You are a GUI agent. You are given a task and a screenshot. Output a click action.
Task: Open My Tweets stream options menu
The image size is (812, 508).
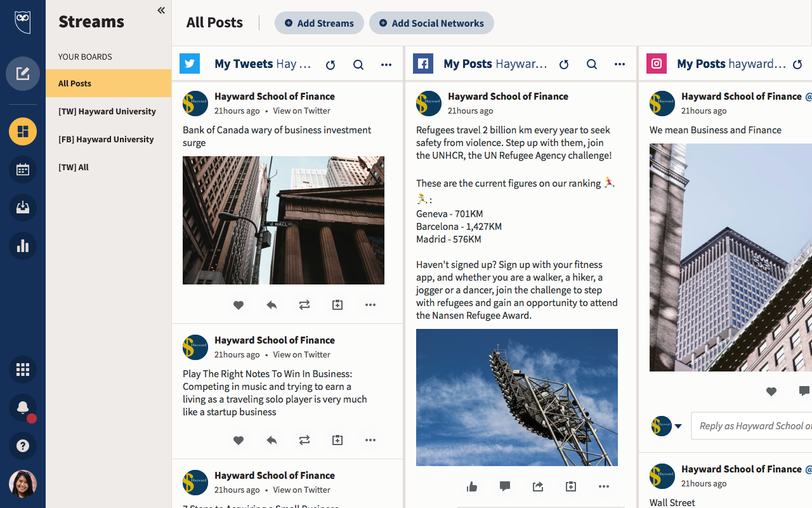pyautogui.click(x=386, y=64)
